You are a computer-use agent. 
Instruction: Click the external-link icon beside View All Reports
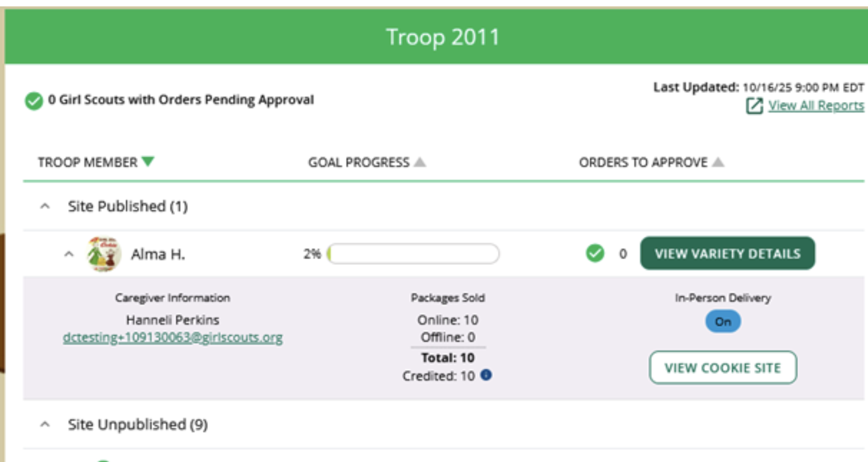pyautogui.click(x=754, y=106)
